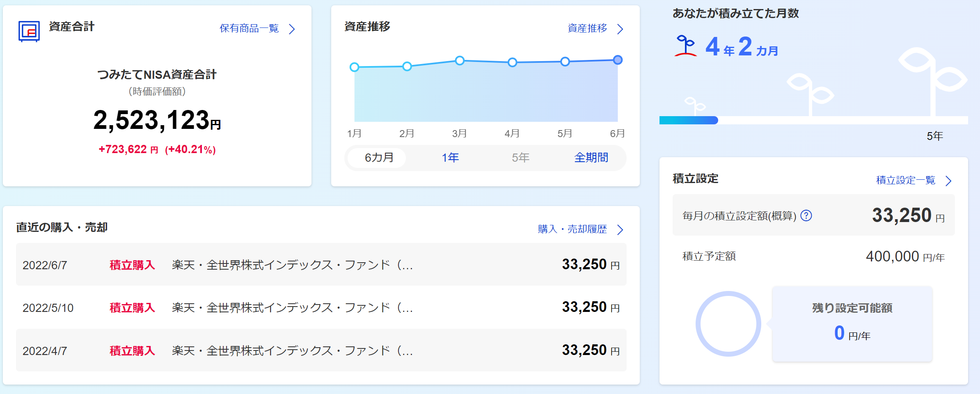Choose the 5年 period option
Screen dimensions: 980x394
520,158
